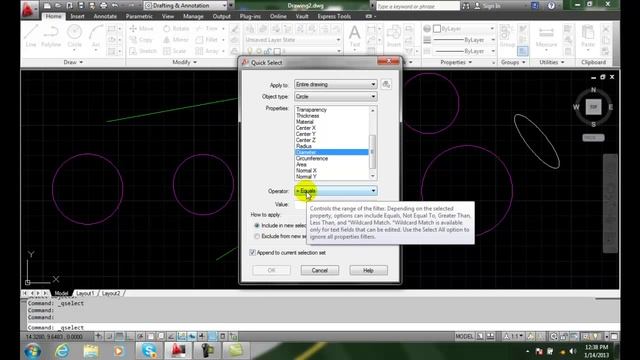Click the Mirror tool

[176, 40]
